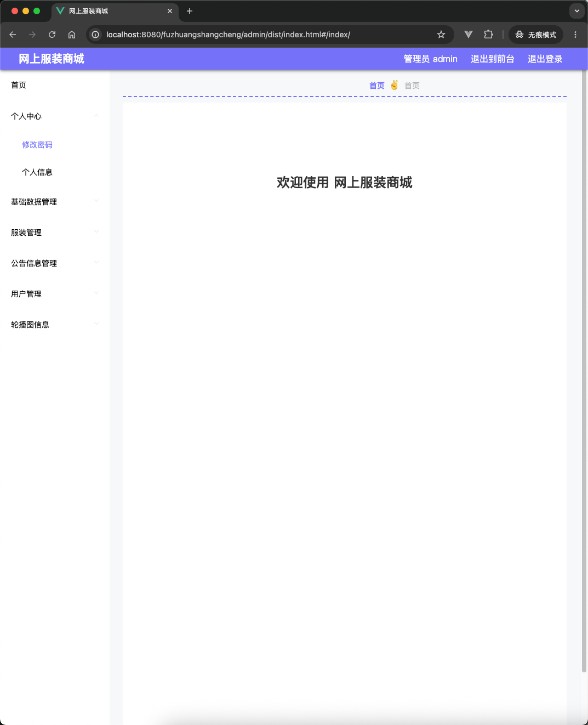The image size is (588, 725).
Task: Close the 网上服装商城 tab
Action: click(x=170, y=11)
